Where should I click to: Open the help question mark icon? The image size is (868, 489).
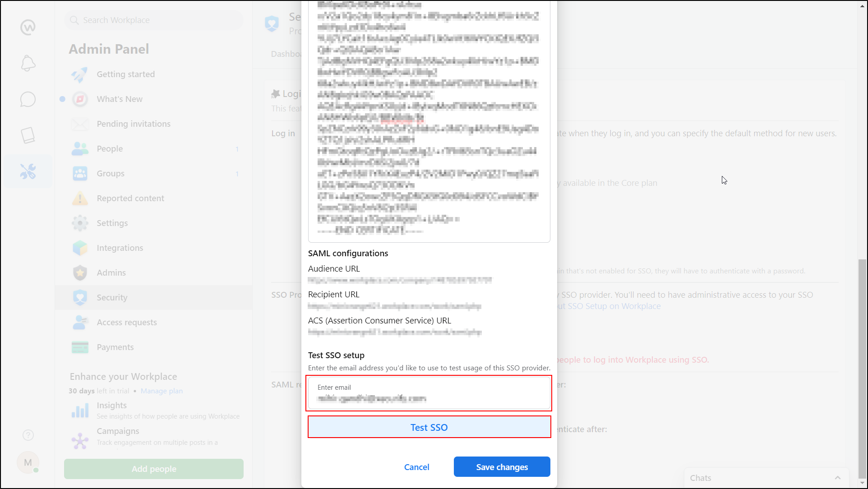tap(28, 435)
